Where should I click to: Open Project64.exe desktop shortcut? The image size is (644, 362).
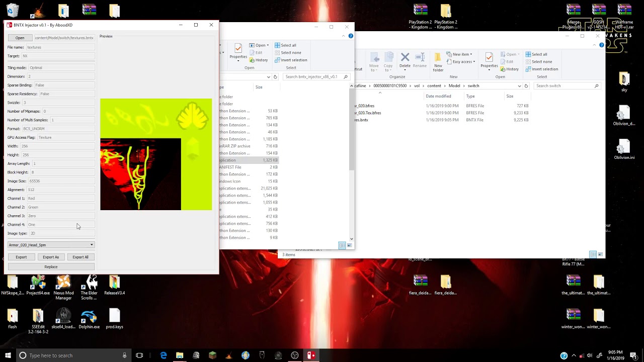tap(38, 286)
